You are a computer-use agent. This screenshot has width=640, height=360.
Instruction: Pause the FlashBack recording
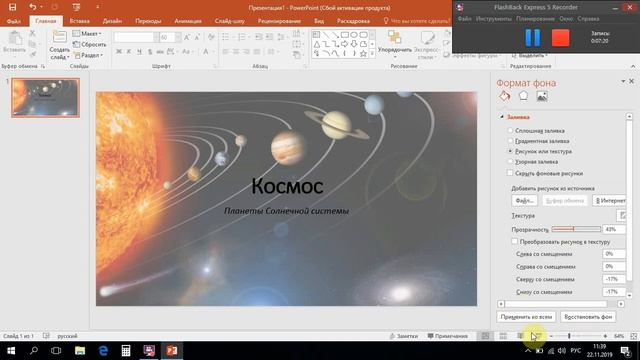(532, 38)
